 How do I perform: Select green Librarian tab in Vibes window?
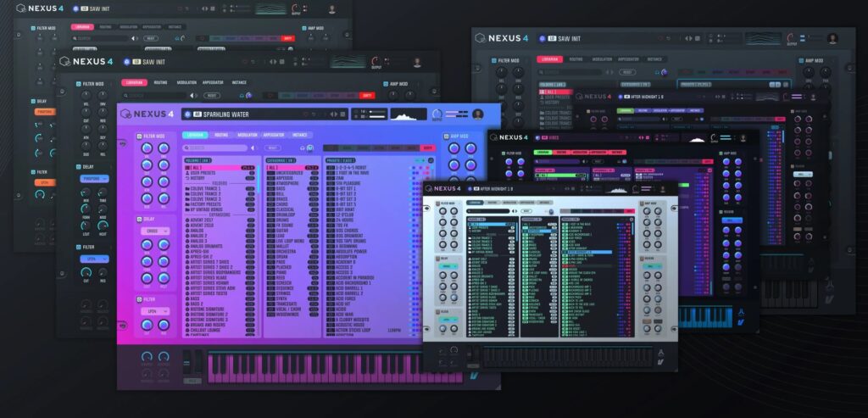click(543, 153)
